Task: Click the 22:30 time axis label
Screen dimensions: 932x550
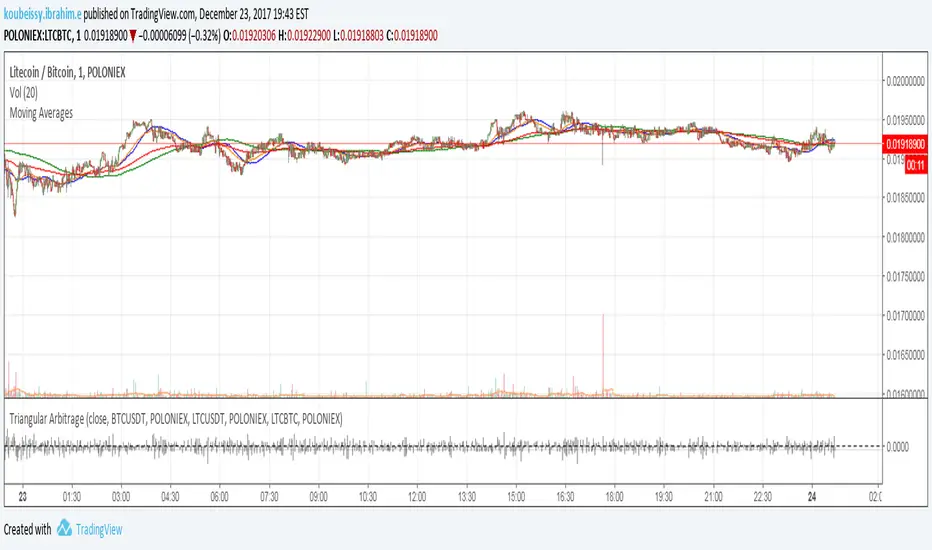Action: (x=763, y=496)
